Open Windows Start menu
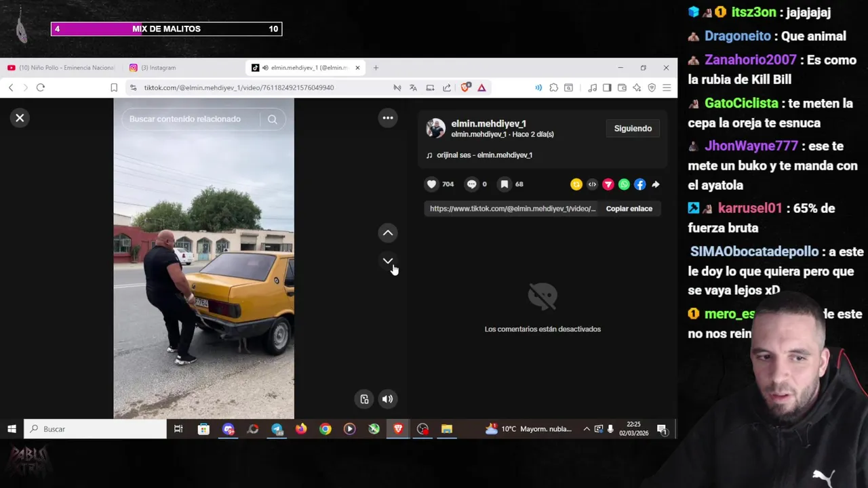This screenshot has height=488, width=868. coord(12,429)
